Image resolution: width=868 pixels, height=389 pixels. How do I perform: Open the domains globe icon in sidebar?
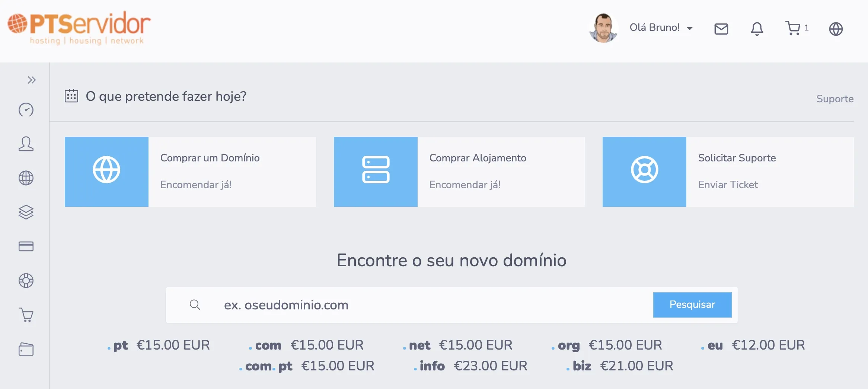(x=26, y=178)
